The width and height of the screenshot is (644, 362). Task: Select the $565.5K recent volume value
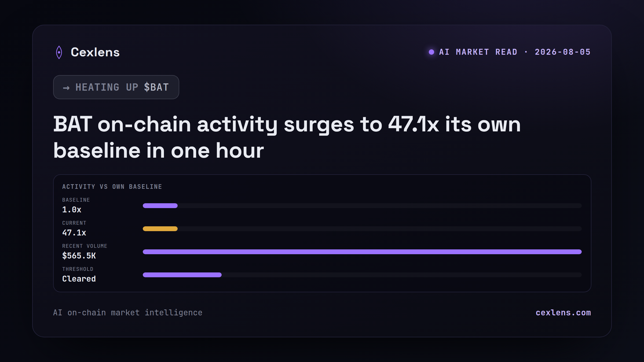pyautogui.click(x=79, y=256)
